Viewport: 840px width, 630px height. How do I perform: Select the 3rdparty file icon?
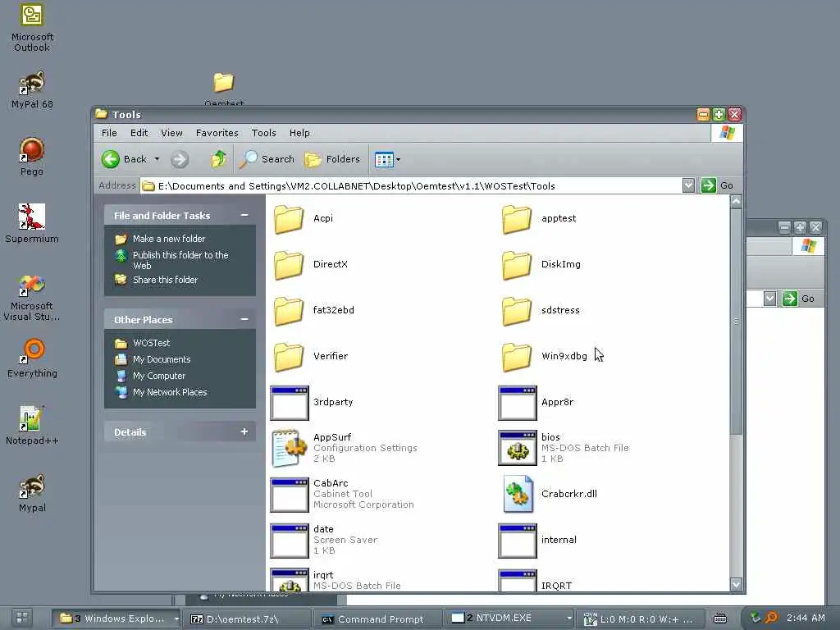tap(290, 403)
